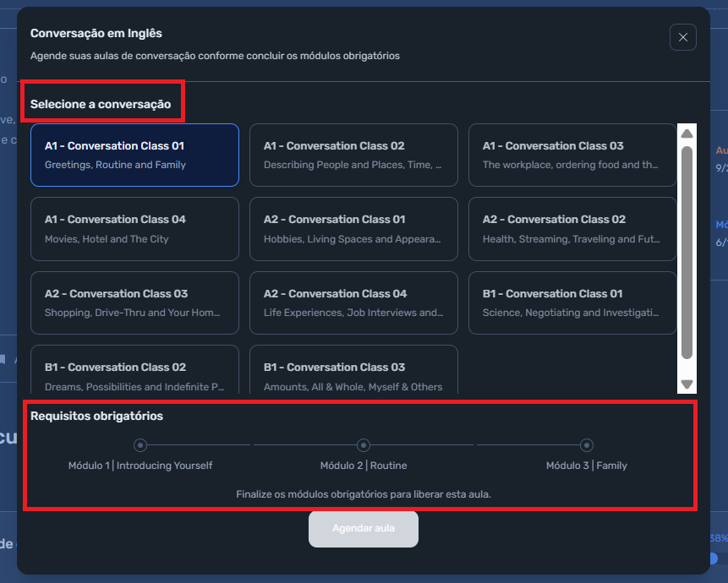Screen dimensions: 728x583
Task: Click the Módulo 2 | Routine label
Action: click(364, 466)
